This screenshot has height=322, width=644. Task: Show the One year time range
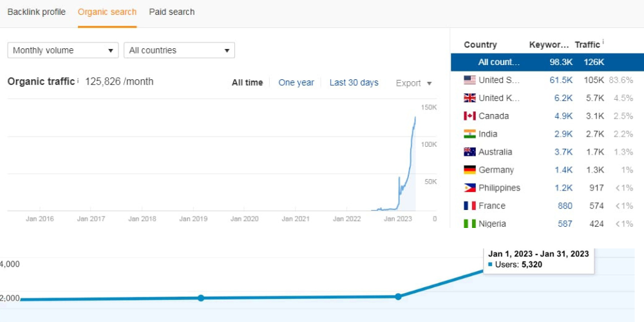296,82
